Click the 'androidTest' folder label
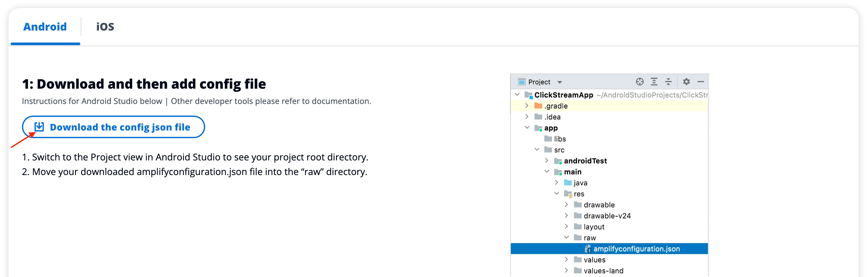This screenshot has height=277, width=868. (x=585, y=161)
